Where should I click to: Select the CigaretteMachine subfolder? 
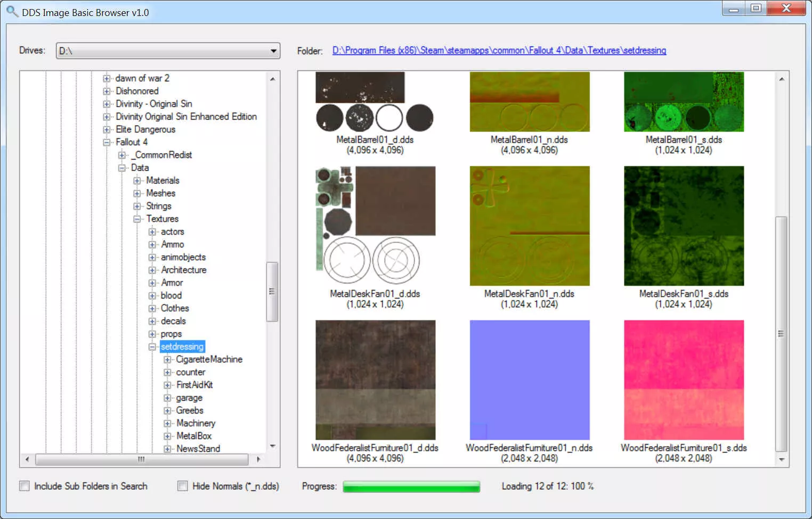tap(209, 359)
